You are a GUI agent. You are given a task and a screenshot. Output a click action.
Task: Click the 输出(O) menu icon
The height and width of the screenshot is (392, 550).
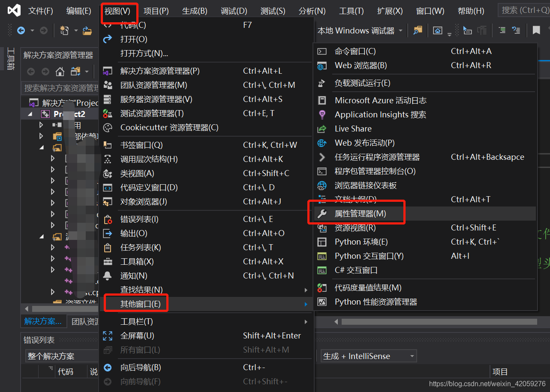108,233
